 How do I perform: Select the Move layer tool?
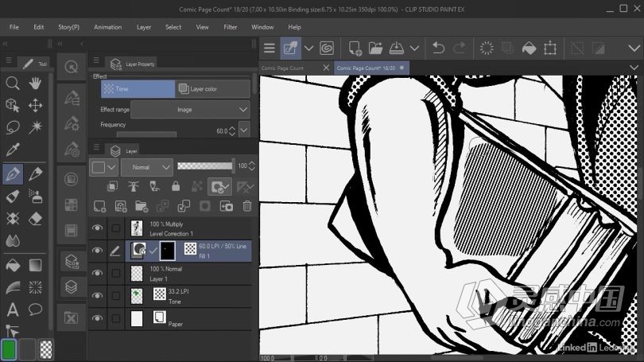(x=35, y=105)
